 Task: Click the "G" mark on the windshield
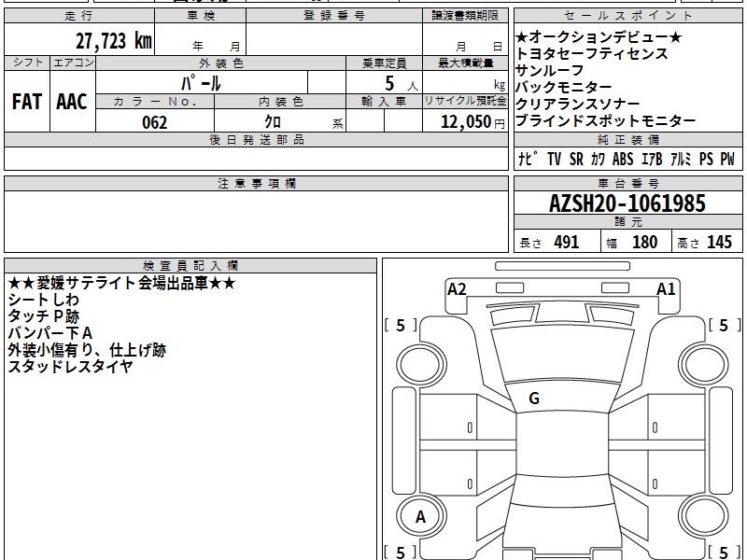tap(534, 399)
